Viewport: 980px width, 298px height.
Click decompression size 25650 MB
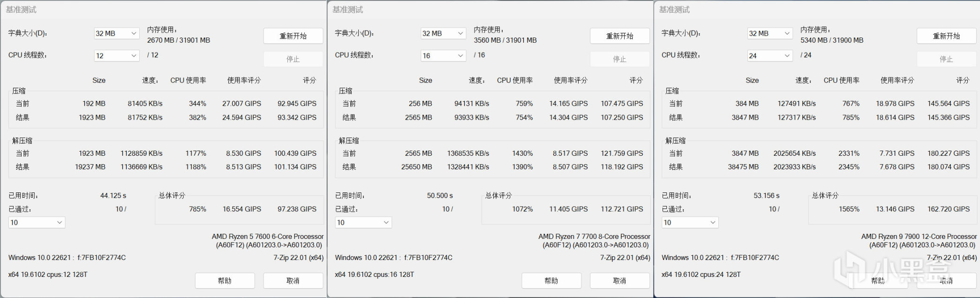pyautogui.click(x=416, y=167)
